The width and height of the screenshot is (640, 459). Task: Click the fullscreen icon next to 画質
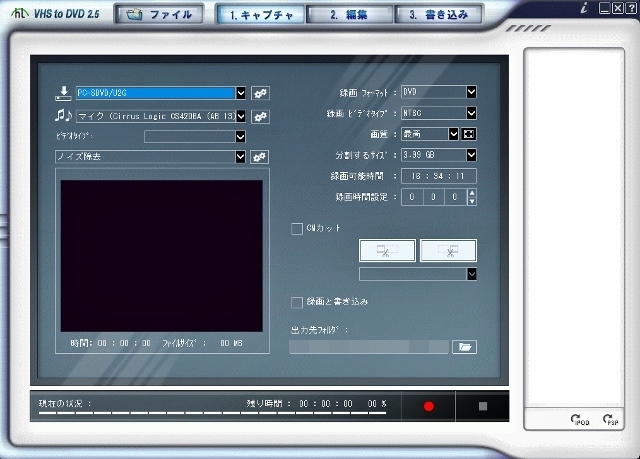point(469,134)
